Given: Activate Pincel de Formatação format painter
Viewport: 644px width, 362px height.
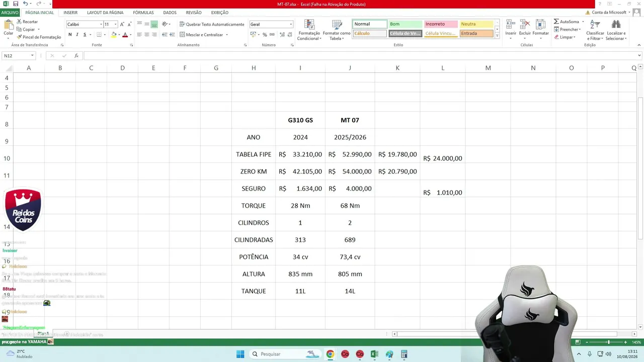Looking at the screenshot, I should click(x=39, y=37).
